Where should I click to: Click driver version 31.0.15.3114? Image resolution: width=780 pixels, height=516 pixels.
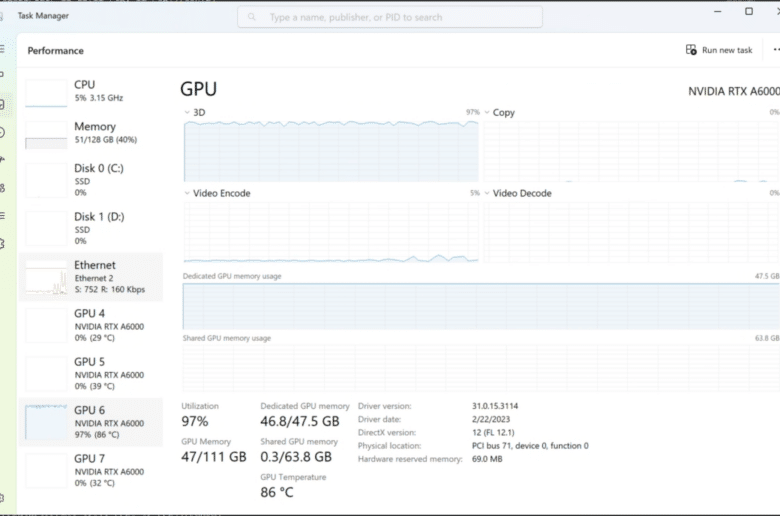[495, 406]
